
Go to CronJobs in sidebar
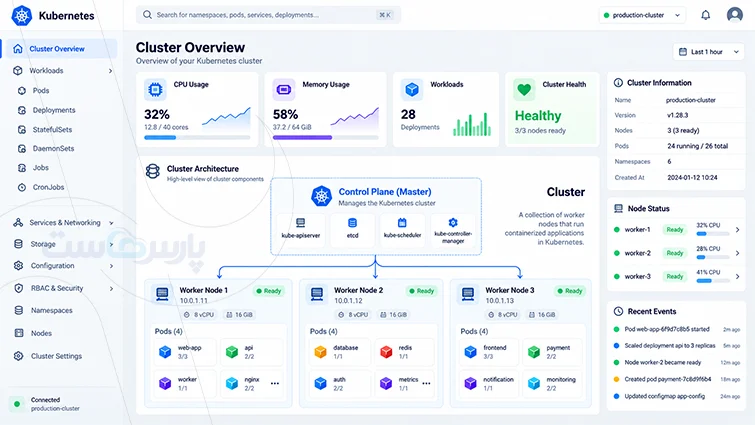click(x=48, y=187)
